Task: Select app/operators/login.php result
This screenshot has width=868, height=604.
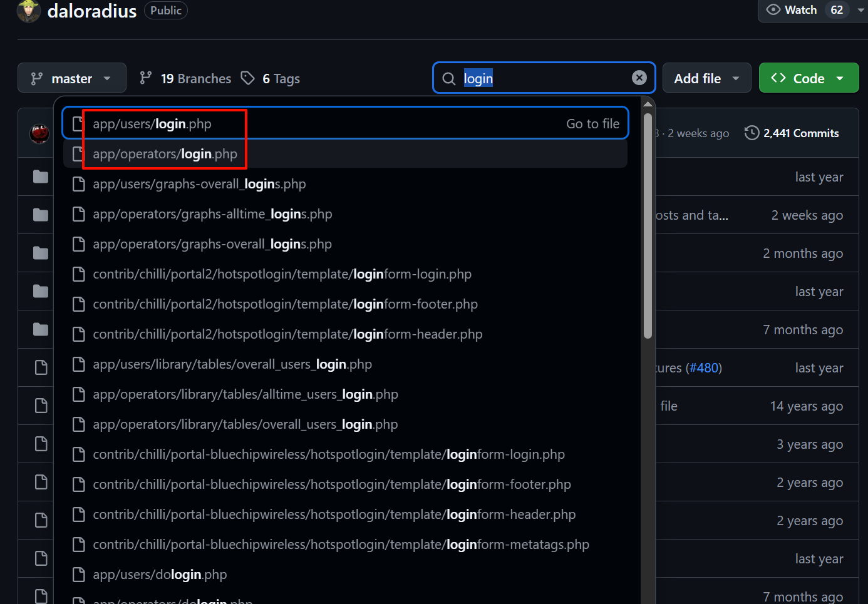Action: 165,154
